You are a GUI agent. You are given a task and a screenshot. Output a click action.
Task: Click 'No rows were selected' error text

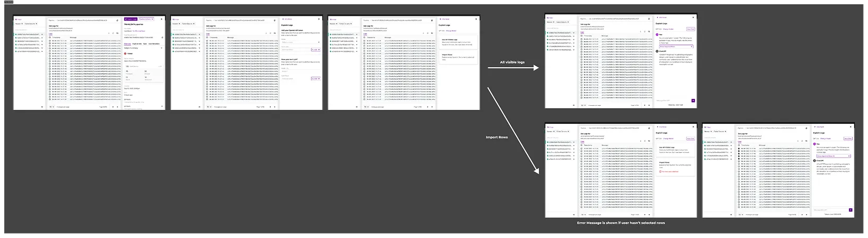click(x=670, y=171)
